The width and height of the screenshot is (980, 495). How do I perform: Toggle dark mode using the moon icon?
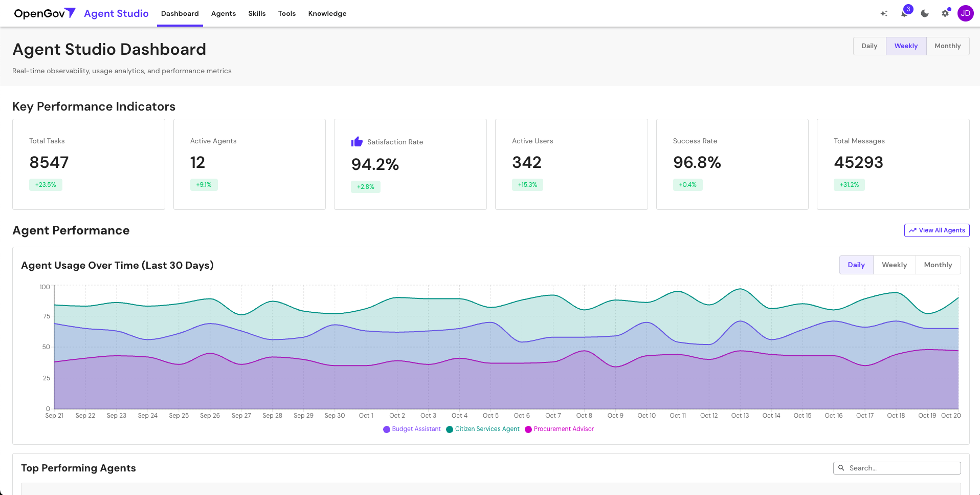[x=925, y=13]
